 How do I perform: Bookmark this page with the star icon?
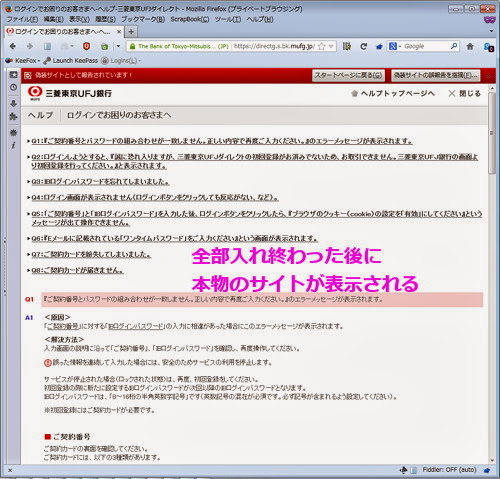point(321,46)
